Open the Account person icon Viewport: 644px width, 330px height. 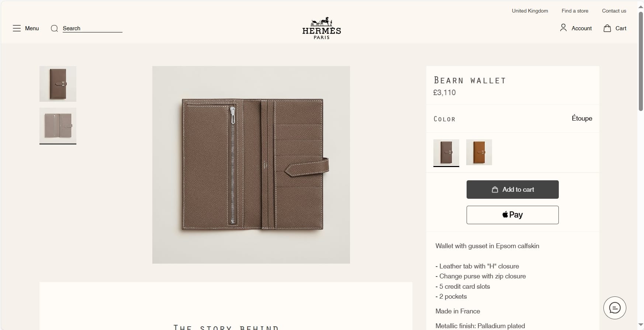(563, 28)
